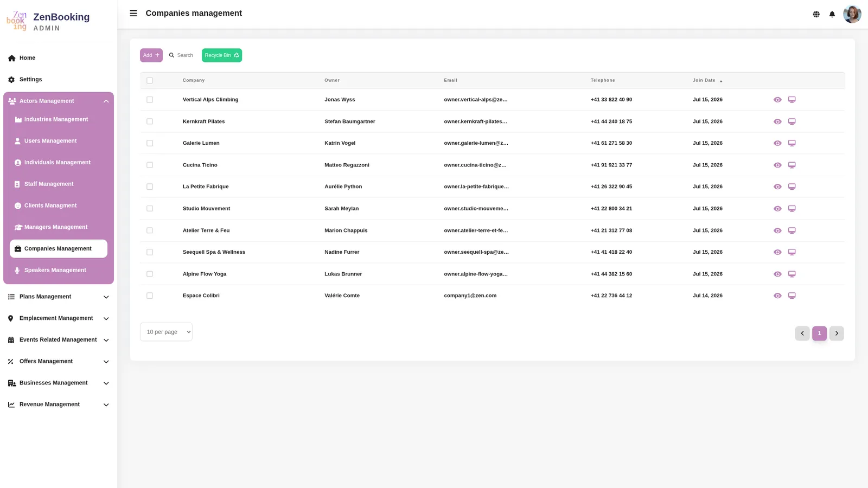868x488 pixels.
Task: View details eye icon for Studio Mouvement
Action: click(777, 209)
